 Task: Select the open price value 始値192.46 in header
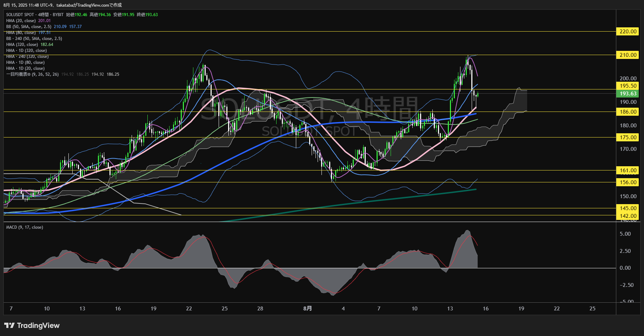[77, 15]
